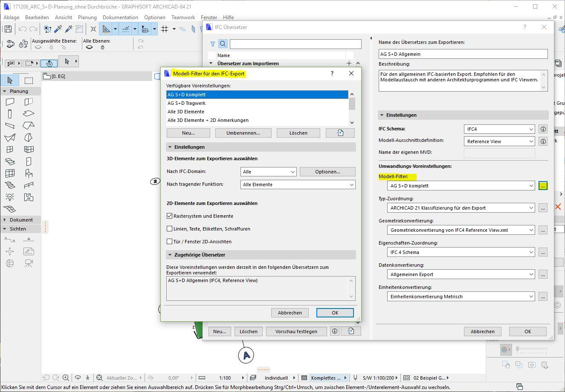Choose the Zone tool in Planung
Screen dimensions: 565x392
click(29, 197)
